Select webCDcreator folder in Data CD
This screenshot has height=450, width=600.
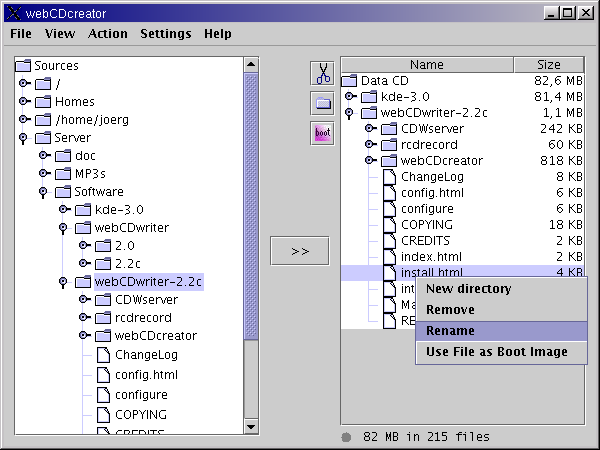point(442,161)
